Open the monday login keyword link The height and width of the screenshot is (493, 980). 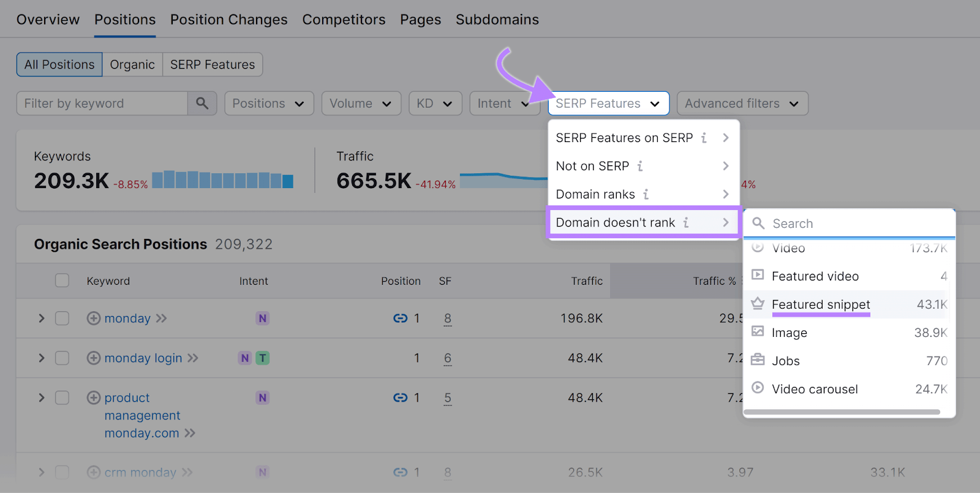[x=143, y=358]
